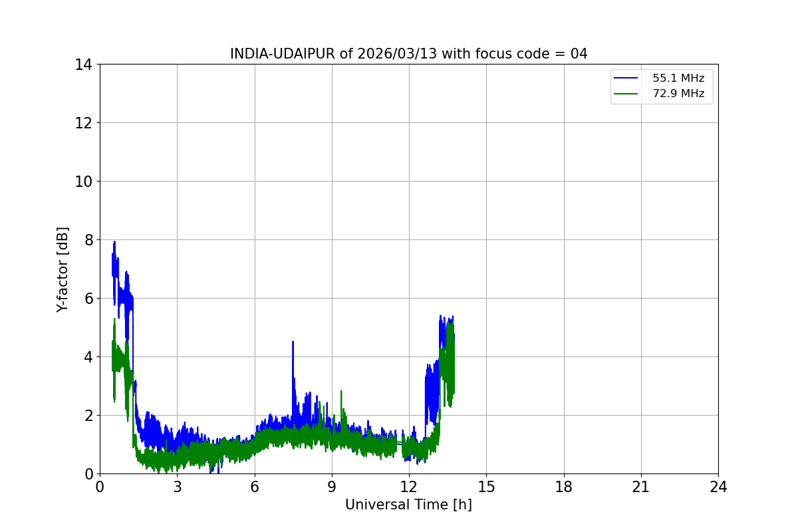Click y-axis tick label 8

(x=88, y=240)
